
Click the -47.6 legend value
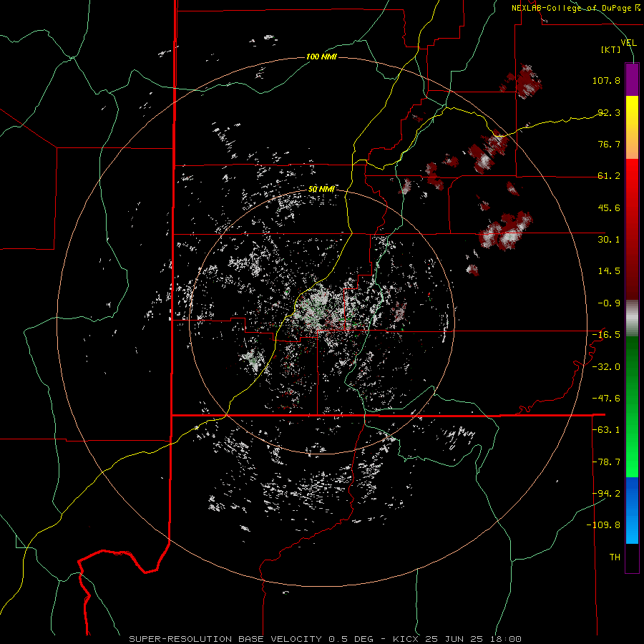pyautogui.click(x=606, y=399)
